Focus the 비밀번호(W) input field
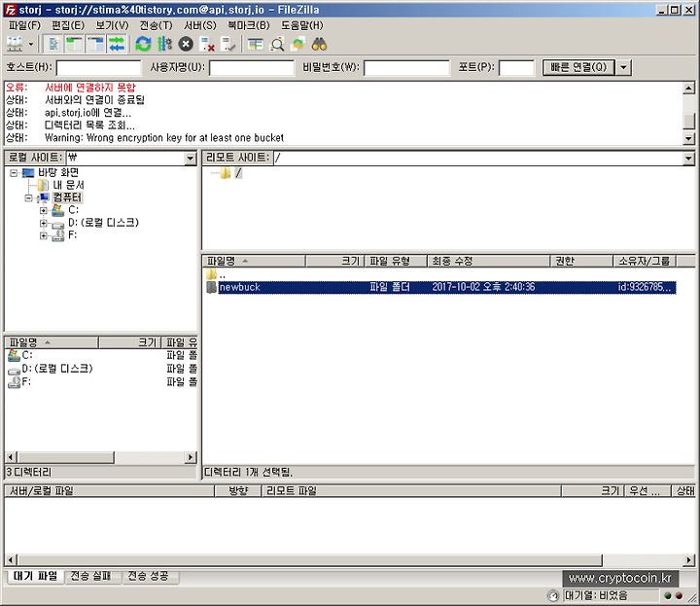The image size is (700, 606). point(406,68)
